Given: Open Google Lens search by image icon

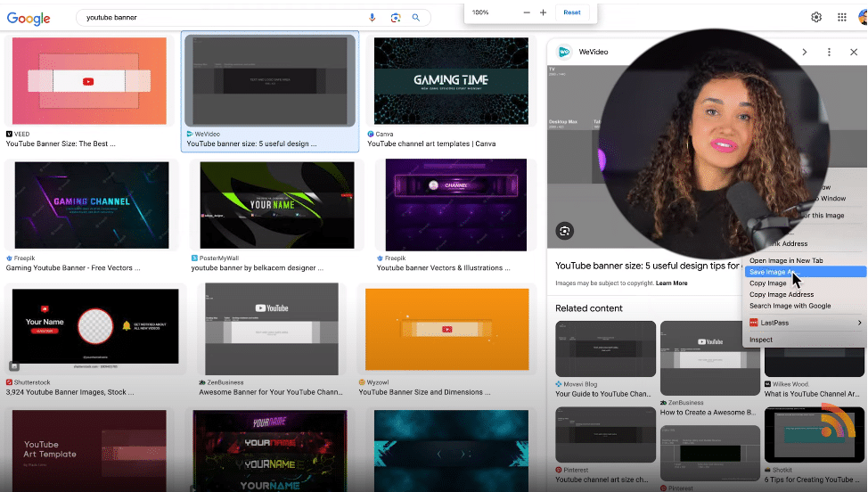Looking at the screenshot, I should point(396,18).
